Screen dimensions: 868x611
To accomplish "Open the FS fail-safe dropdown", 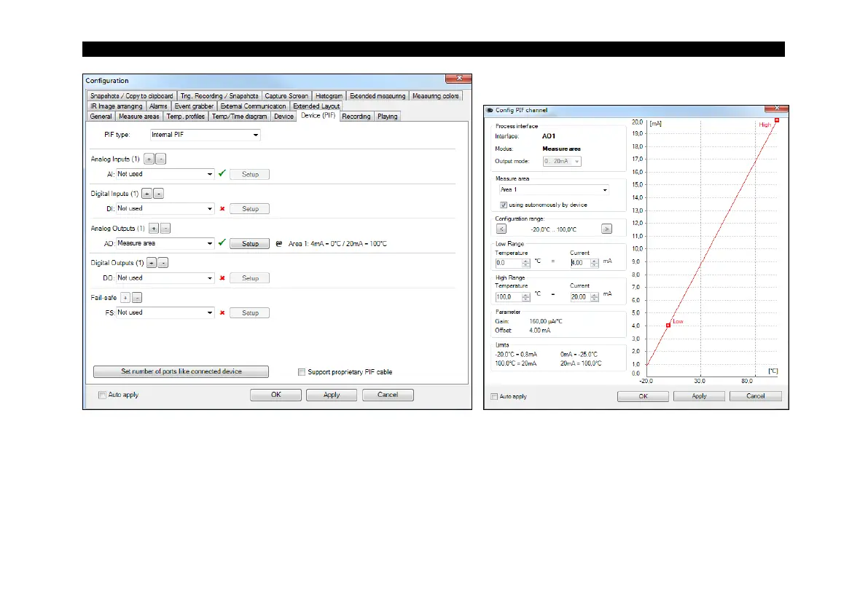I will coord(165,312).
